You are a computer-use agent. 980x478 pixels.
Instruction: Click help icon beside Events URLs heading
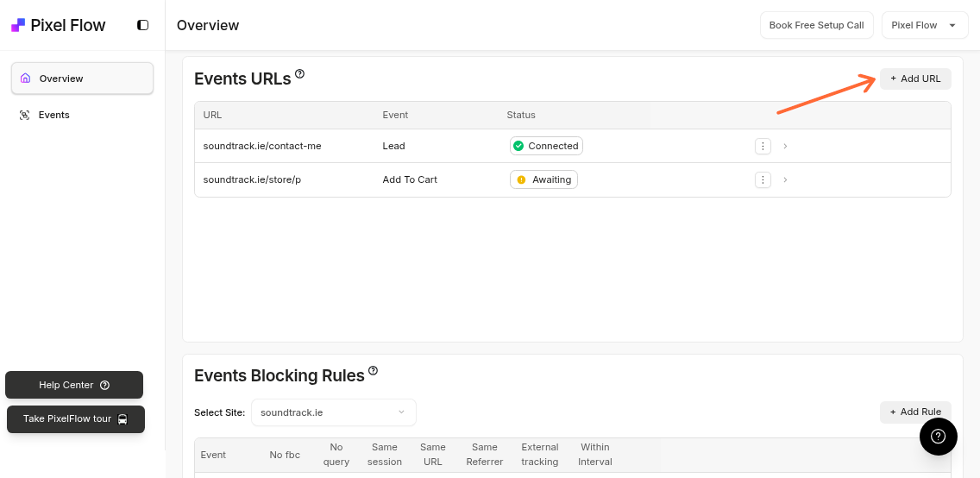[299, 74]
